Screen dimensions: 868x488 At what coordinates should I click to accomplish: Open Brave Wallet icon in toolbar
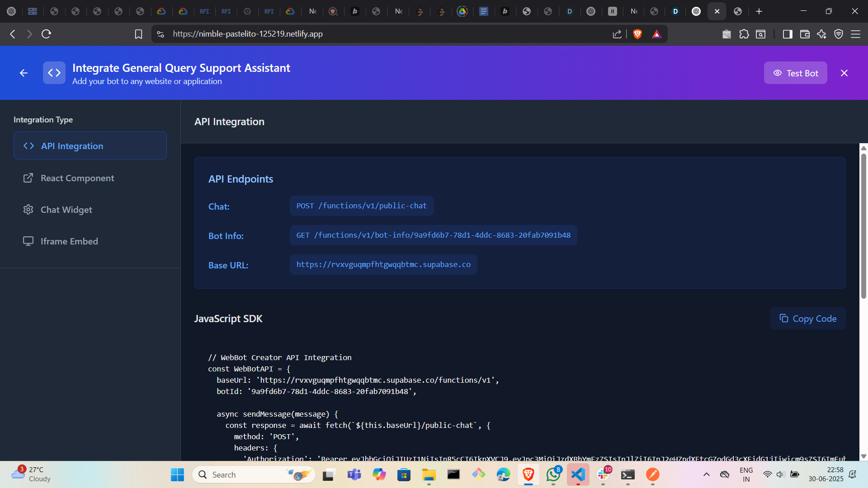pos(804,34)
